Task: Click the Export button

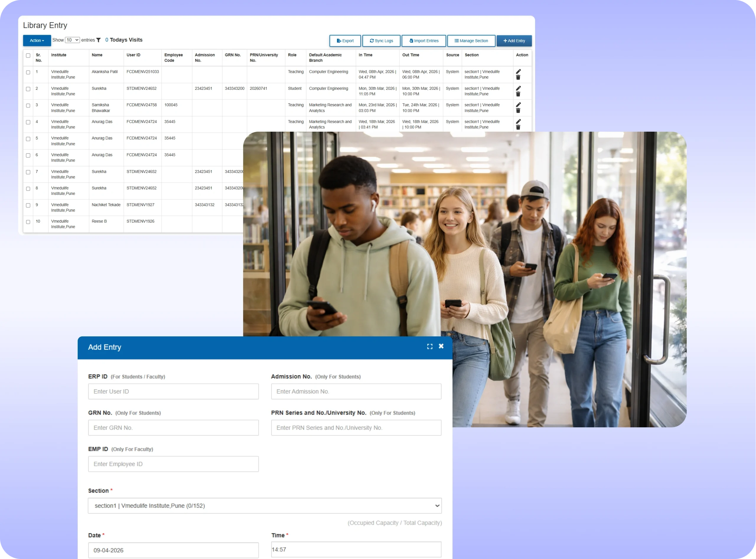Action: 345,41
